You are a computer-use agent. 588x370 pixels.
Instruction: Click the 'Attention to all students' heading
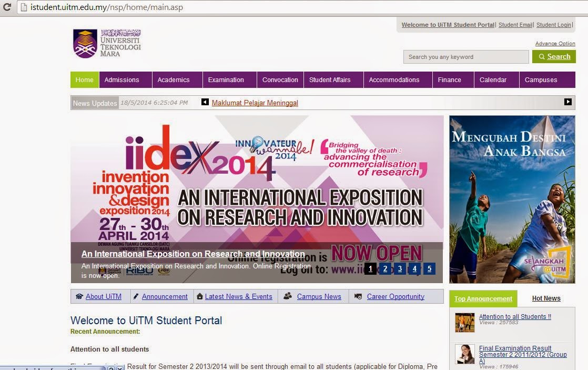(109, 349)
